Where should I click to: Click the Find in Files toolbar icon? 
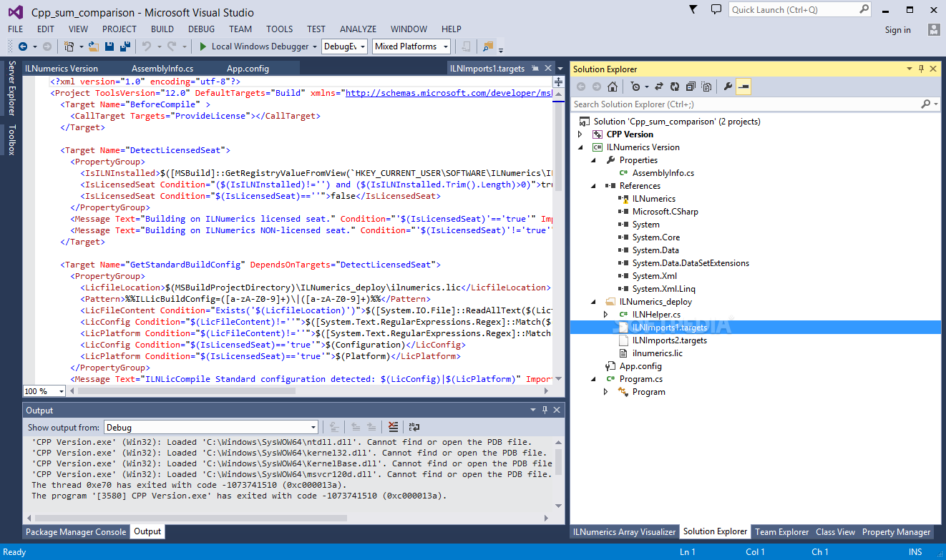click(488, 46)
